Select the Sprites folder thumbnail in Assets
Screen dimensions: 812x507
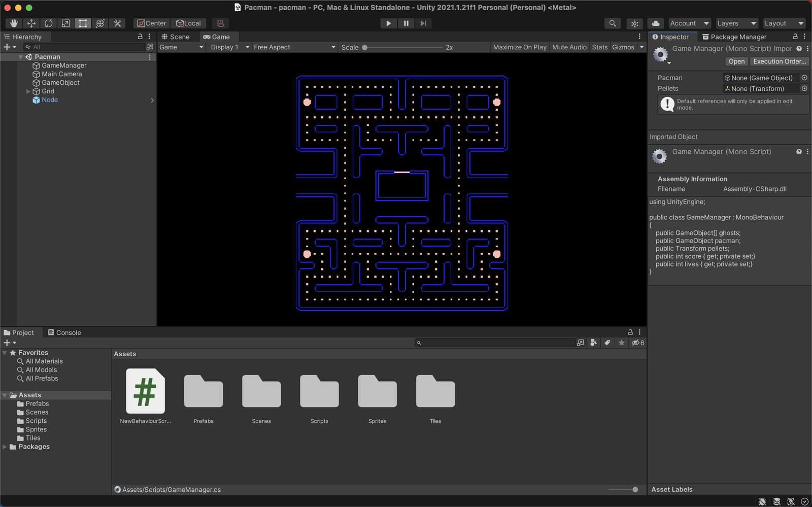377,391
